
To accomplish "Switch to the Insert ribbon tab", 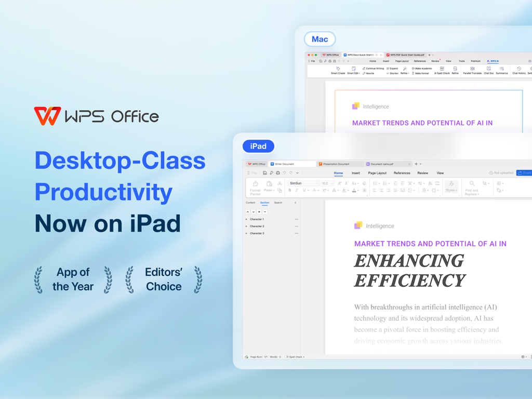I will tap(355, 173).
